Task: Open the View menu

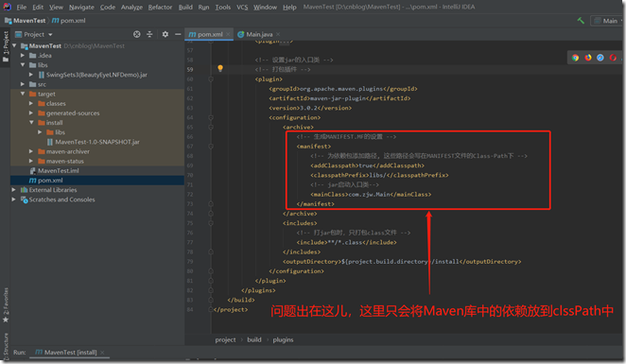Action: (x=56, y=8)
